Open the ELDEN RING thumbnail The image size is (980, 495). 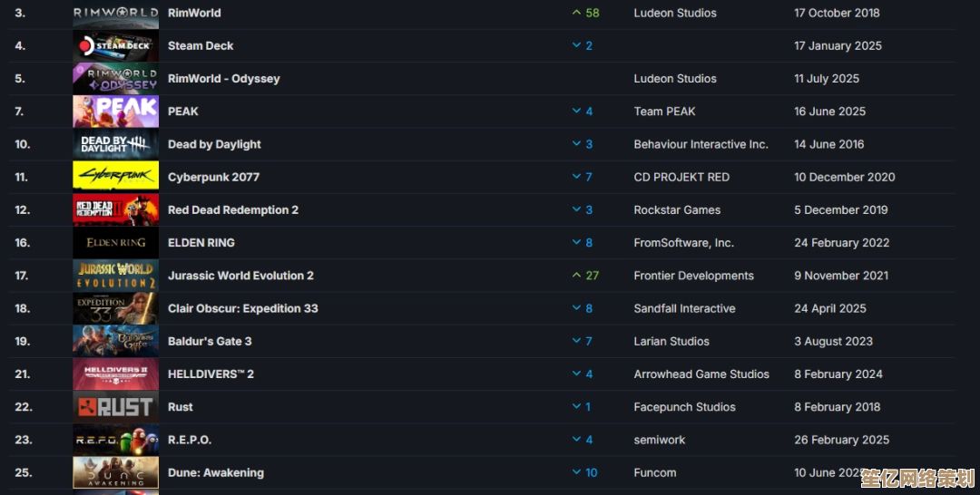pos(115,243)
